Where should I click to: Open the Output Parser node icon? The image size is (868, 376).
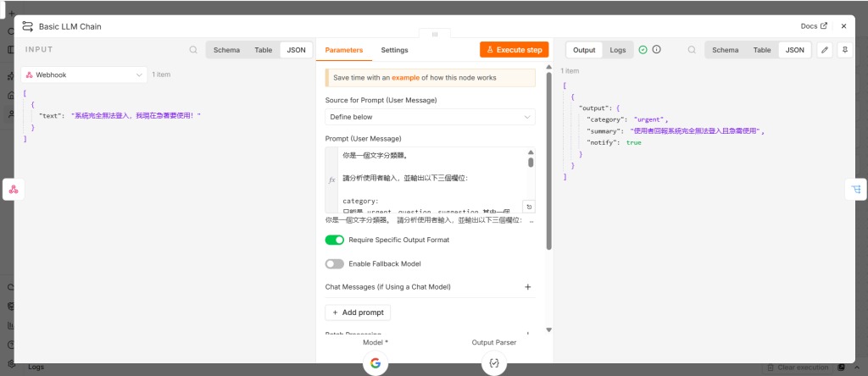coord(494,363)
